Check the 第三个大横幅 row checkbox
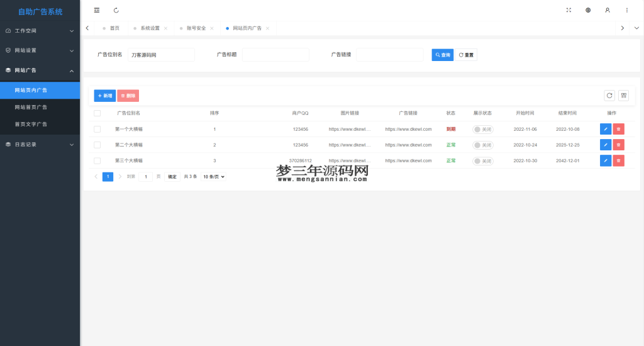The height and width of the screenshot is (346, 644). [x=97, y=160]
